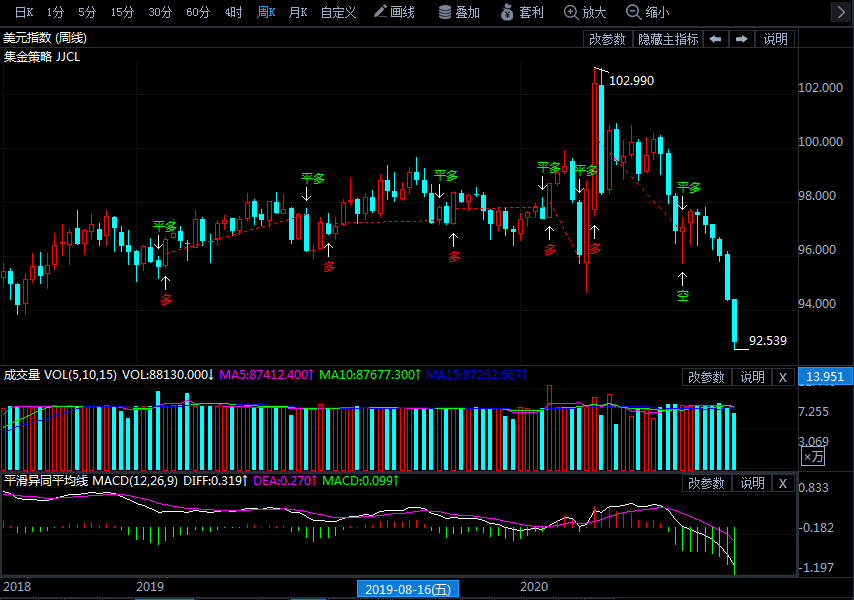The width and height of the screenshot is (854, 600).
Task: Zoom in with the 放大 button
Action: [585, 12]
